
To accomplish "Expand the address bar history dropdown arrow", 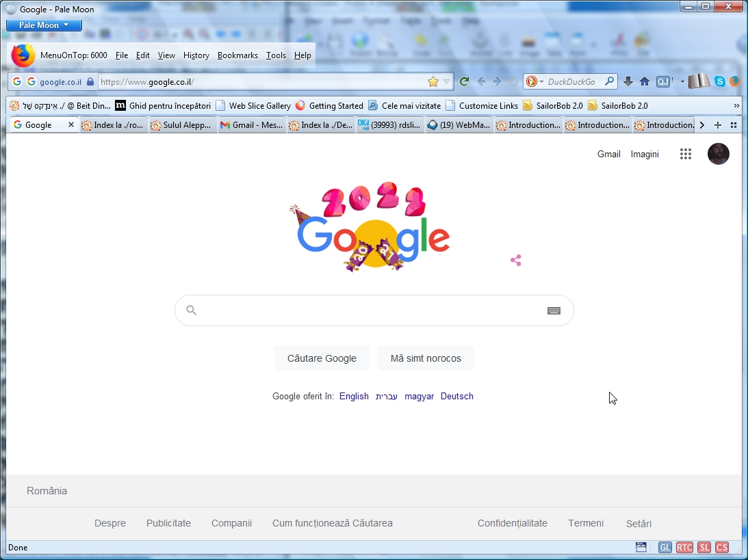I will coord(446,81).
